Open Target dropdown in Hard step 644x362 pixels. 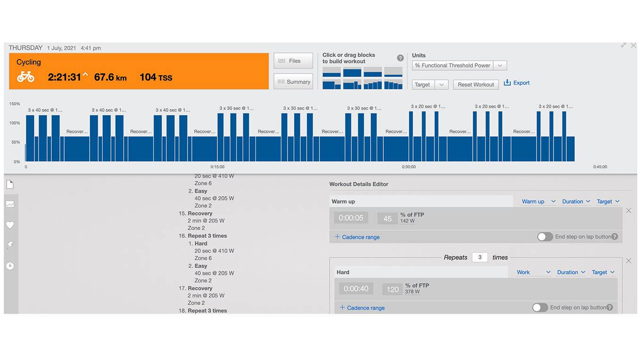[603, 272]
